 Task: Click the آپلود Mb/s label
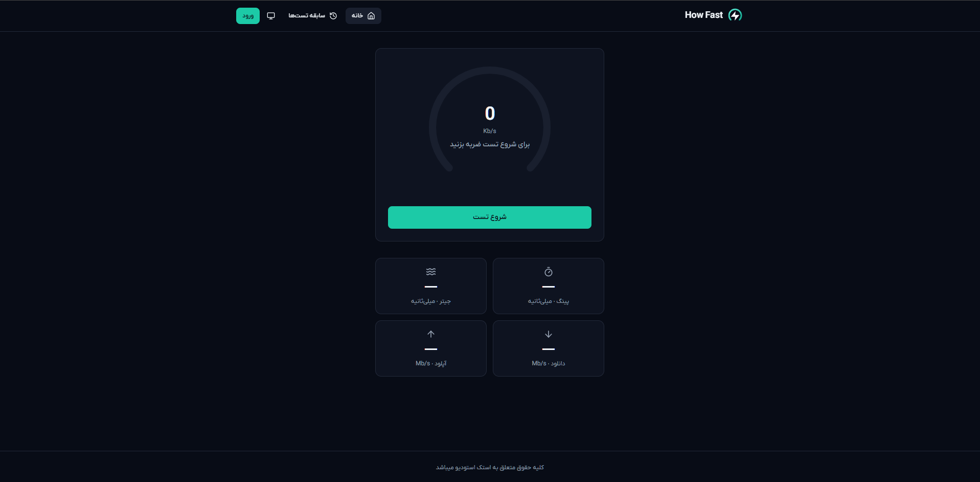(431, 363)
